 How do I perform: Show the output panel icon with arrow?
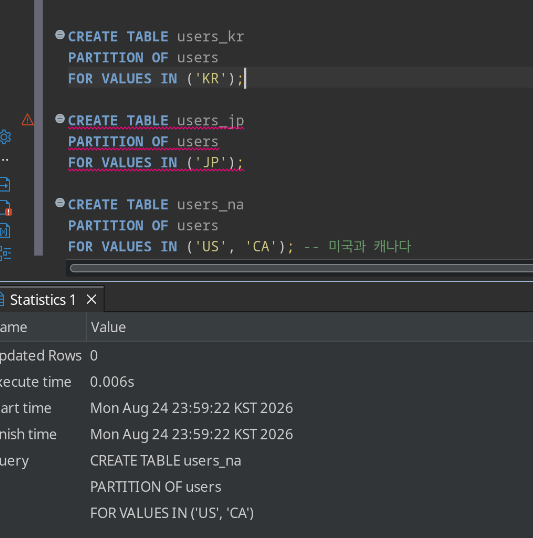5,185
